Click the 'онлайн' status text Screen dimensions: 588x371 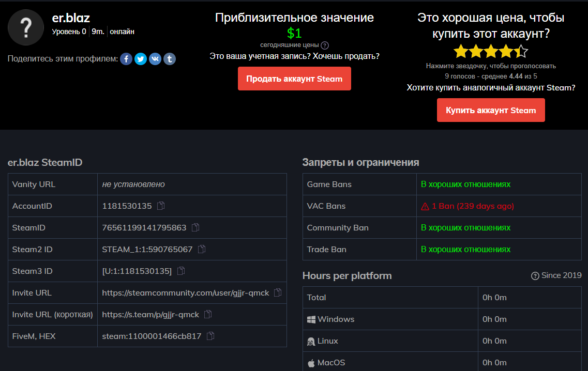coord(122,32)
